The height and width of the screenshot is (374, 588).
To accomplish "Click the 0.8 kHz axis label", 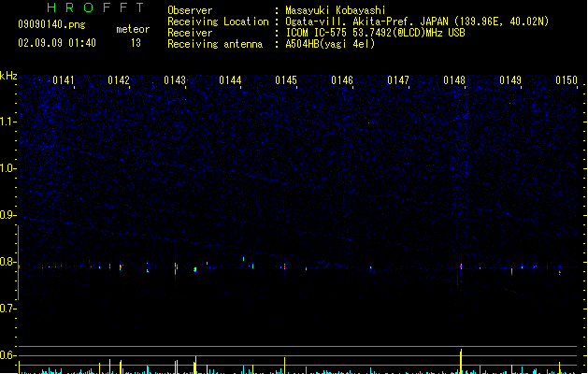I will [x=7, y=262].
